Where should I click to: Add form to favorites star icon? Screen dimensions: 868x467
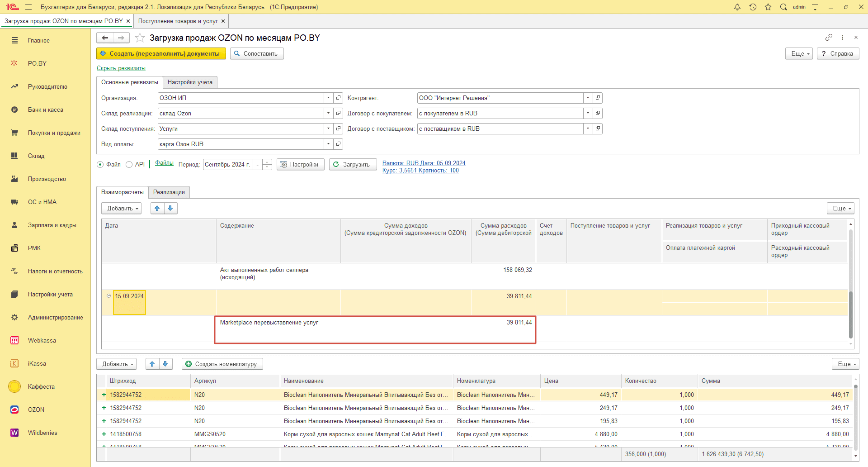pyautogui.click(x=140, y=38)
